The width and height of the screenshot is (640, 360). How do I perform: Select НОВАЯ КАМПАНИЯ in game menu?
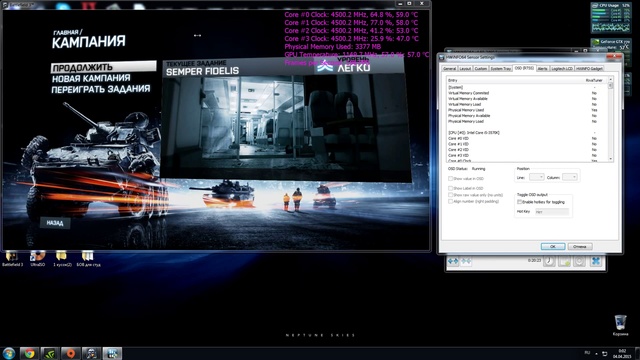pyautogui.click(x=91, y=78)
